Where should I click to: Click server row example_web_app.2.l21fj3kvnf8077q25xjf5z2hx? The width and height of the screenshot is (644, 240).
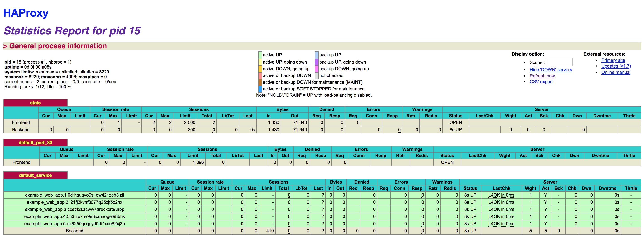pos(322,202)
